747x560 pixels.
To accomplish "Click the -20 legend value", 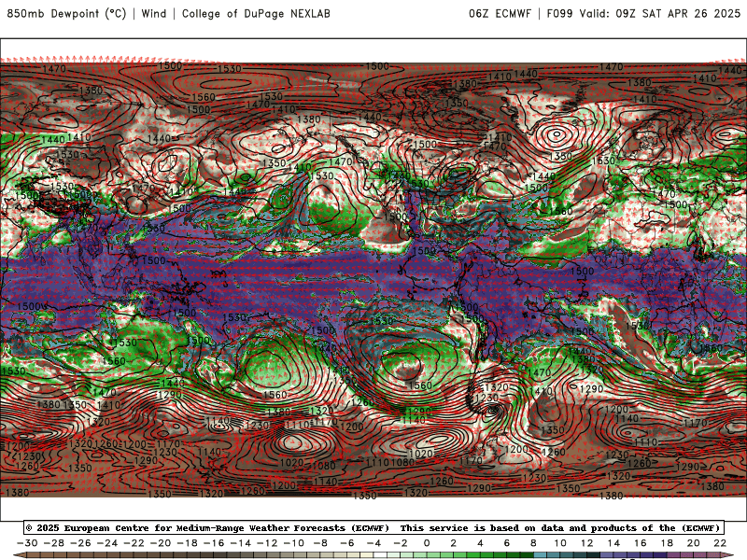I will pyautogui.click(x=160, y=543).
